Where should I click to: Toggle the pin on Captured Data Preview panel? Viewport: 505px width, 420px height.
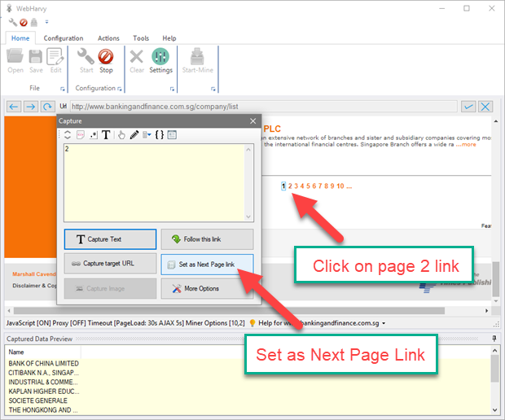click(x=495, y=337)
